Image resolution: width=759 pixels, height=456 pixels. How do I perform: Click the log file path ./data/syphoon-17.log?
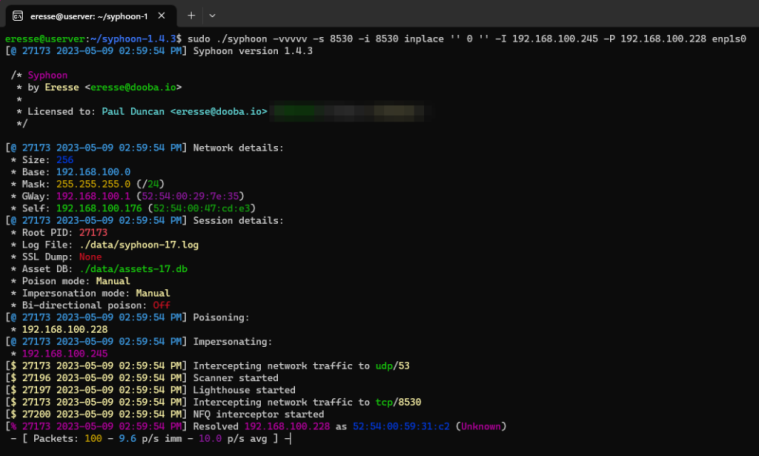[139, 244]
